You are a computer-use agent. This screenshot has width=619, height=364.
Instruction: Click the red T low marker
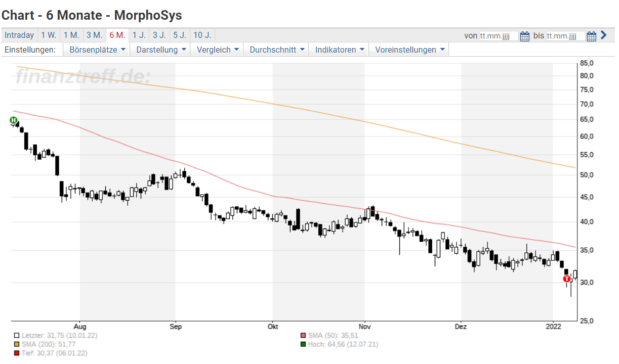click(x=567, y=279)
